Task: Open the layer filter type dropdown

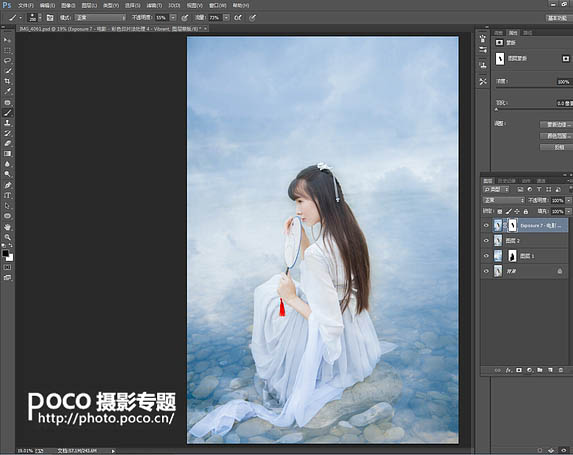Action: pyautogui.click(x=496, y=189)
